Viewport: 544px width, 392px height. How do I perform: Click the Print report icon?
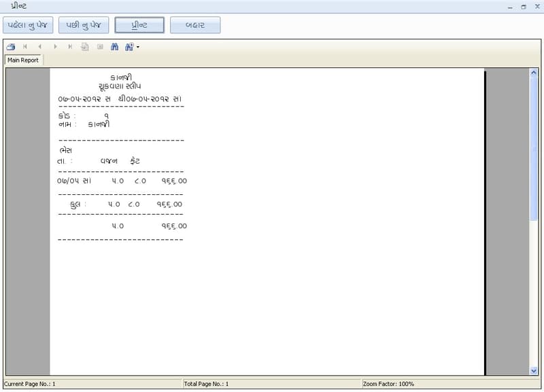point(10,47)
